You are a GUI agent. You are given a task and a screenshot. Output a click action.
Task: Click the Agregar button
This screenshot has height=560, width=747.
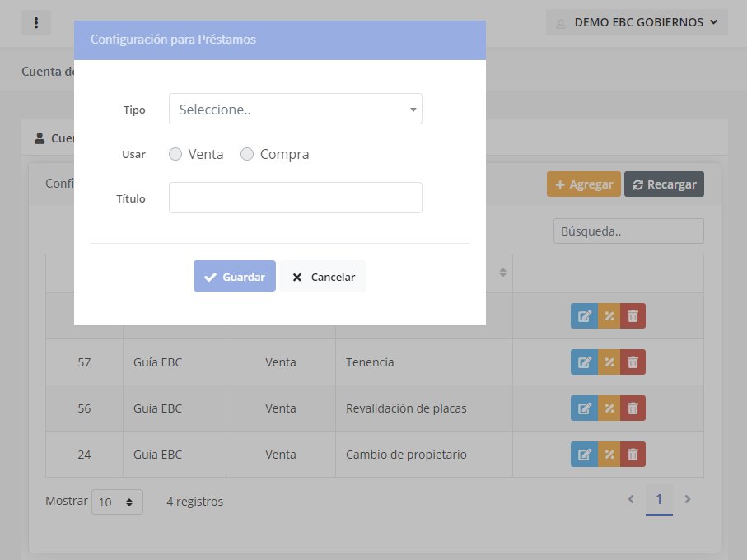tap(583, 184)
